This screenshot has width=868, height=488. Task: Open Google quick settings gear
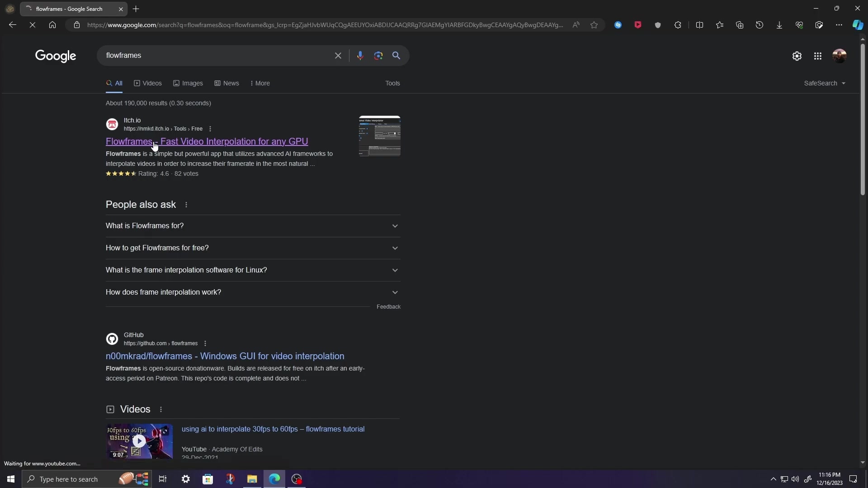[797, 56]
